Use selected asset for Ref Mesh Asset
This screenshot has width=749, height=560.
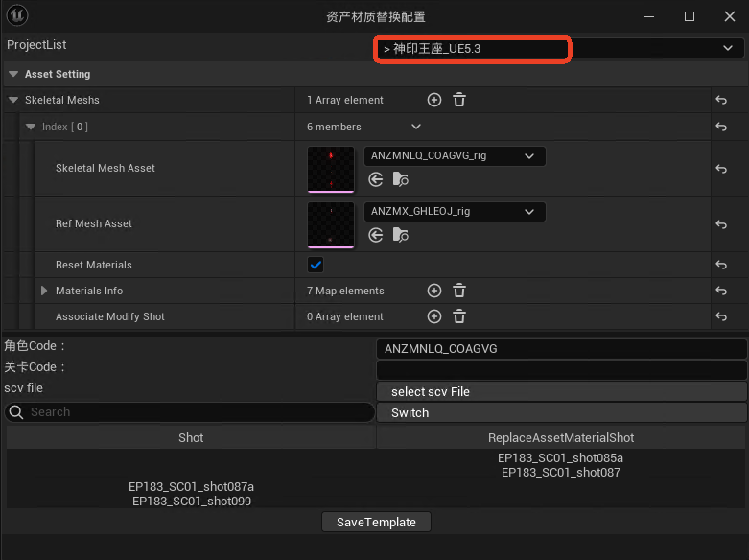376,235
